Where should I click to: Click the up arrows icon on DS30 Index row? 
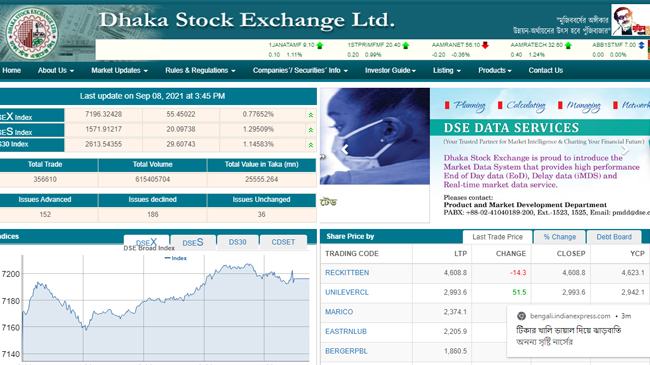point(310,145)
